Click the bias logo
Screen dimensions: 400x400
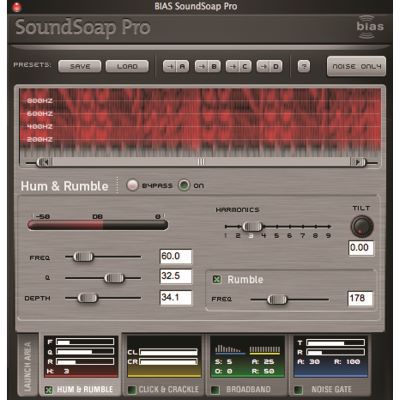coord(370,27)
